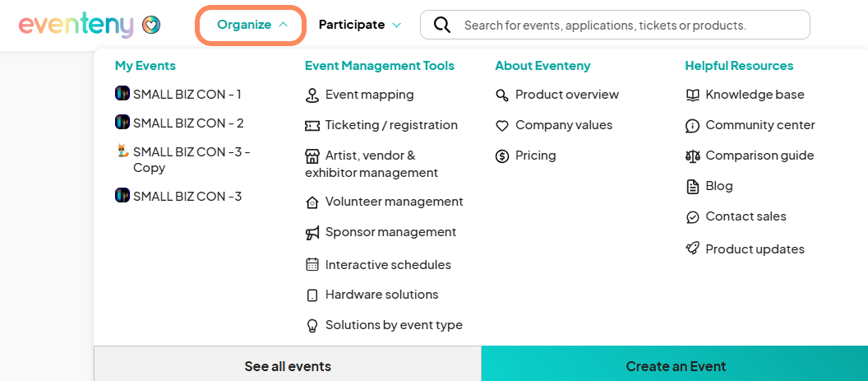This screenshot has height=381, width=868.
Task: Click the Ticketing ticket icon
Action: pyautogui.click(x=312, y=127)
